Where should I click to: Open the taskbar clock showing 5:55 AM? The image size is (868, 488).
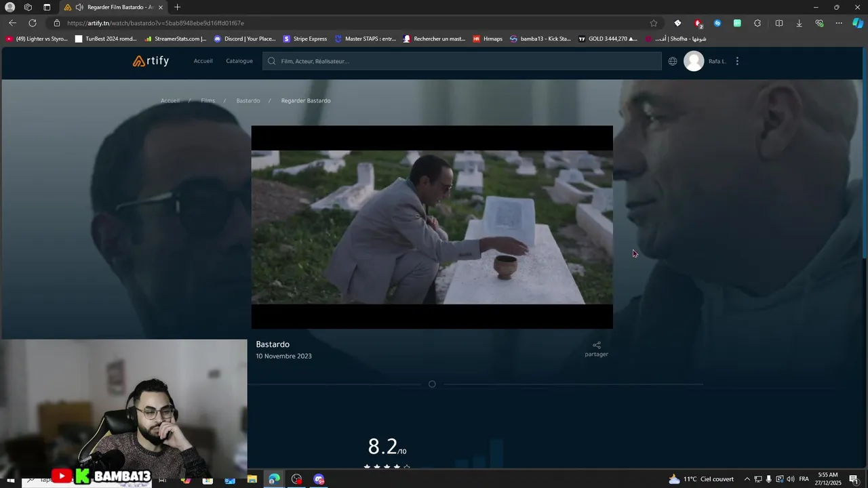[828, 479]
